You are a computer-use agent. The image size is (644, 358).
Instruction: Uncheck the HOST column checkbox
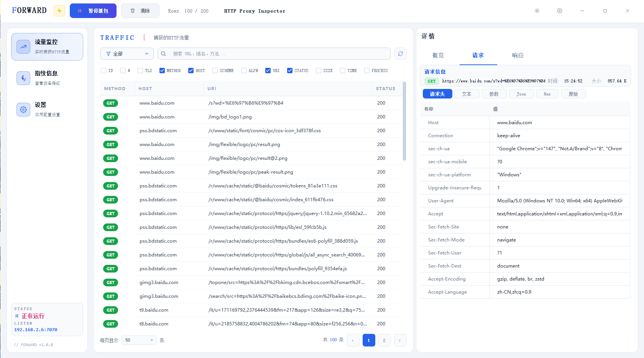(191, 71)
